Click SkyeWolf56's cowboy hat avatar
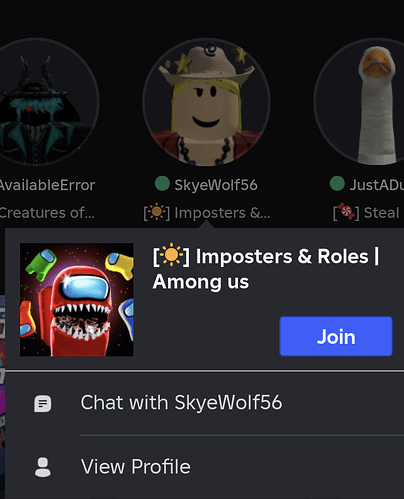This screenshot has height=499, width=404. tap(206, 102)
